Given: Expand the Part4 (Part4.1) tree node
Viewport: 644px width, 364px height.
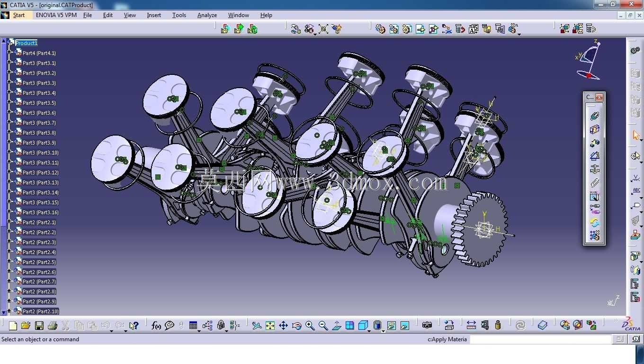Looking at the screenshot, I should 9,53.
